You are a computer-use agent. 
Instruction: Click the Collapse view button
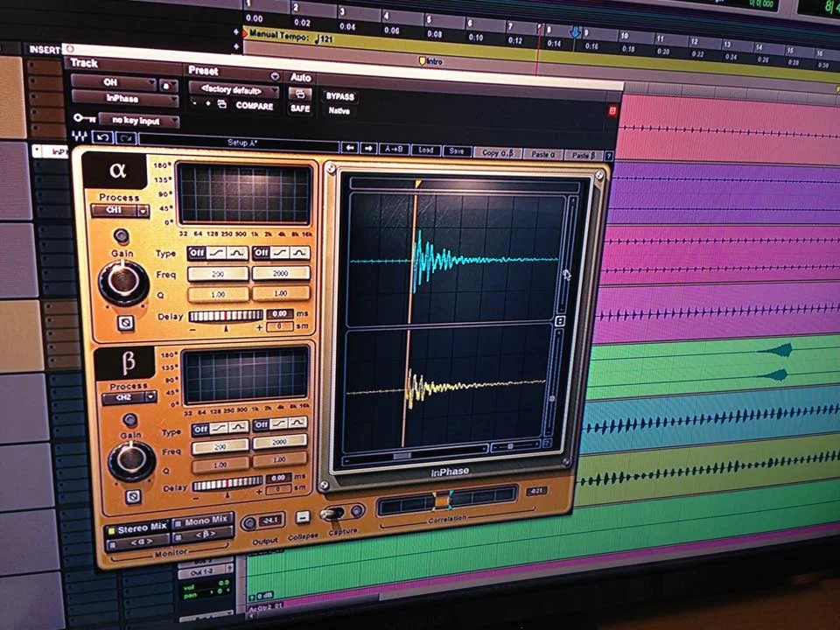(x=303, y=517)
